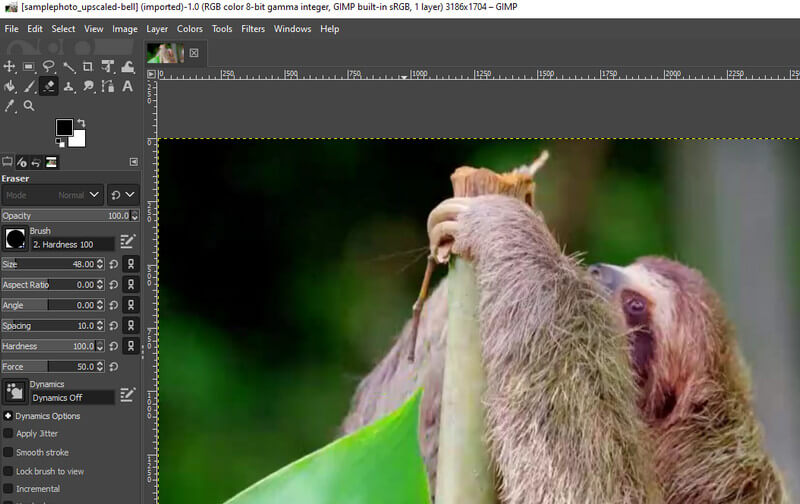Select the Rectangle Select tool
Viewport: 800px width, 504px height.
tap(29, 66)
